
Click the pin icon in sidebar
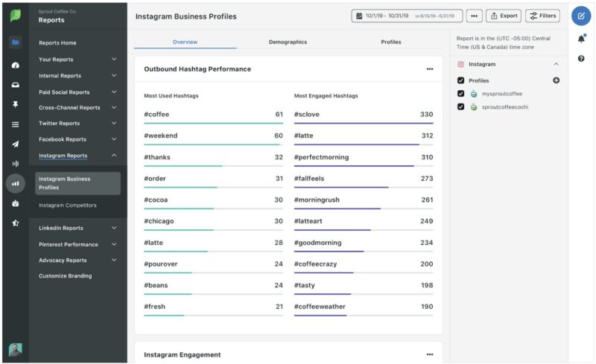[x=16, y=104]
